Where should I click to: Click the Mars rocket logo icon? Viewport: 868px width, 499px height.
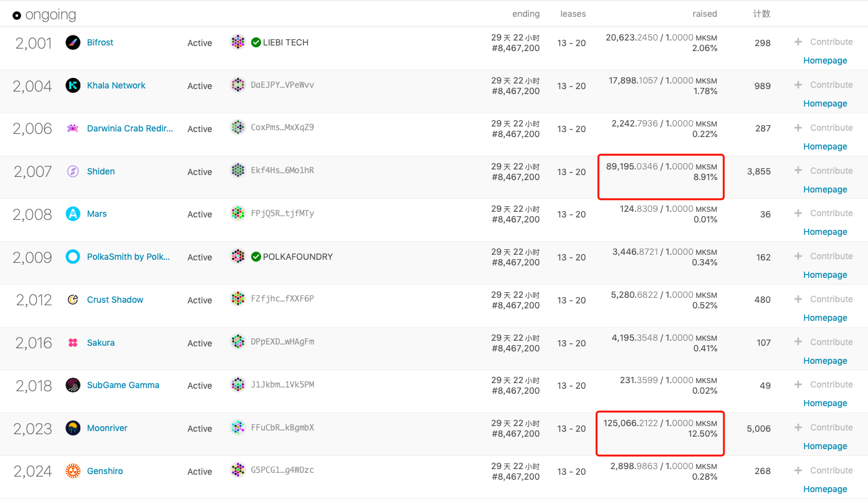pyautogui.click(x=73, y=214)
